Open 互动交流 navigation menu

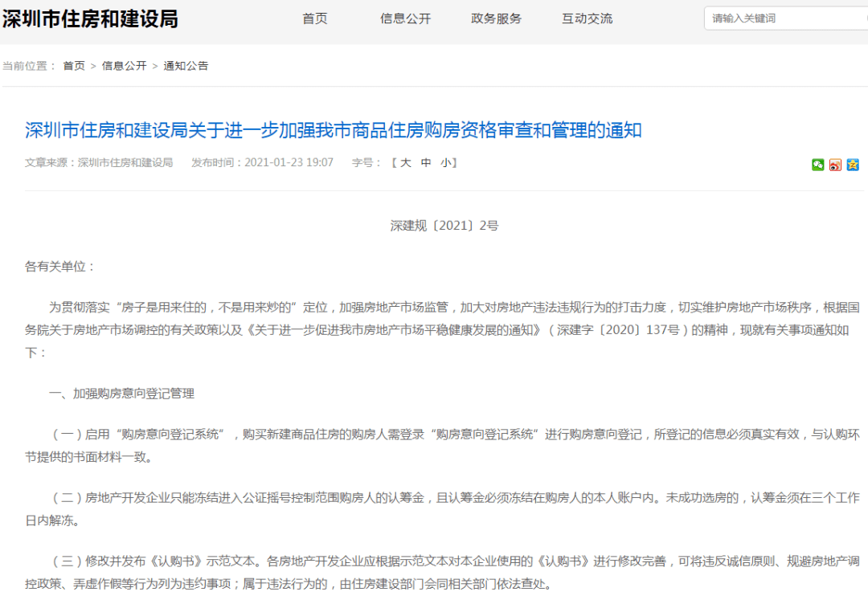(587, 18)
